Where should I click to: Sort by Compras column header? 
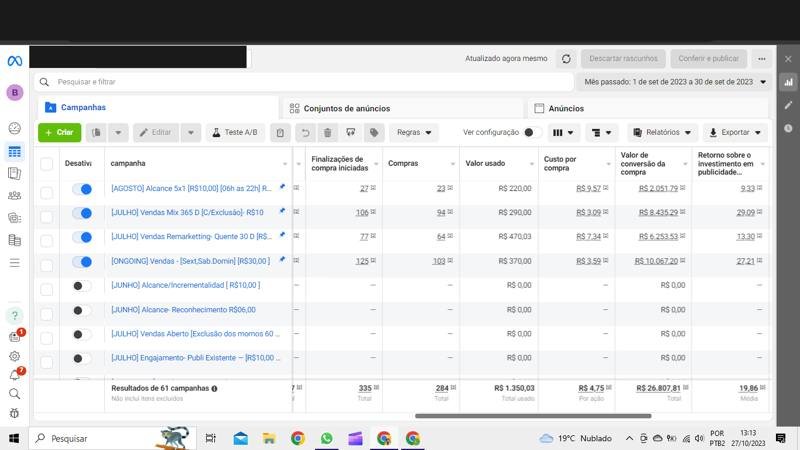(x=403, y=163)
